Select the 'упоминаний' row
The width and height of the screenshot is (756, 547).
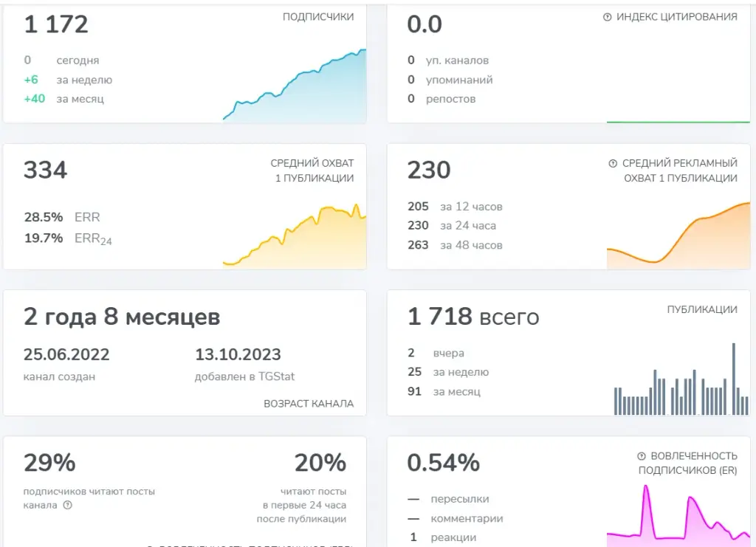(x=450, y=80)
